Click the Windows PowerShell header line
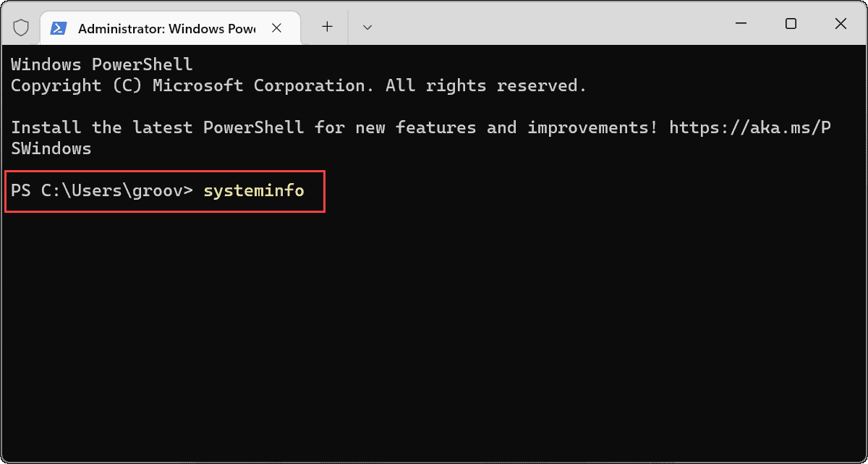 (102, 64)
